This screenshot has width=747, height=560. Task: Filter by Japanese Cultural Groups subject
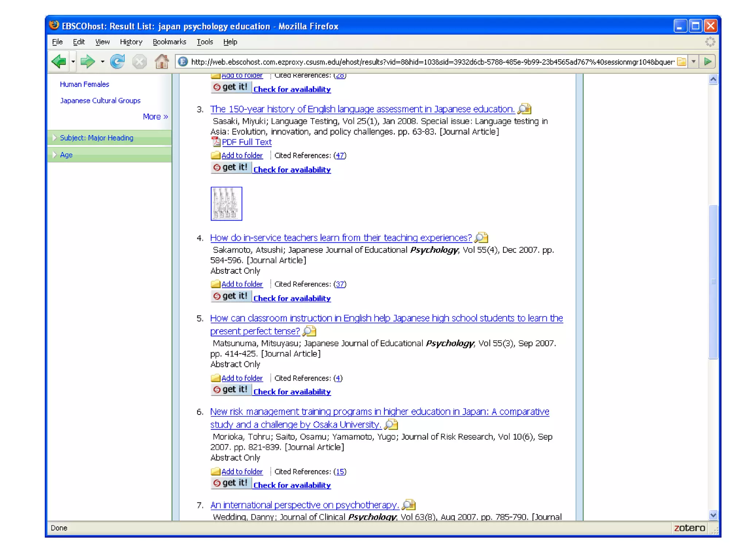pos(100,101)
